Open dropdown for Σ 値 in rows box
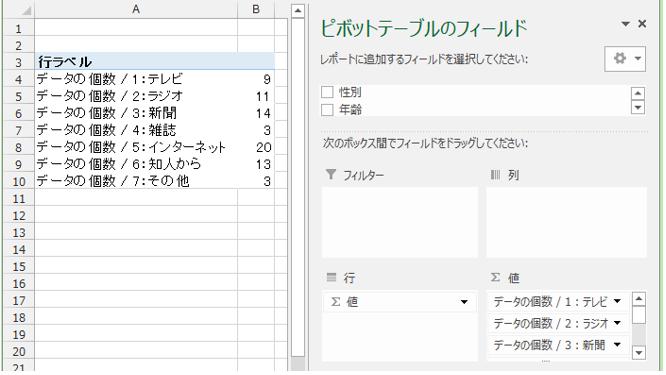666x375 pixels. [464, 302]
